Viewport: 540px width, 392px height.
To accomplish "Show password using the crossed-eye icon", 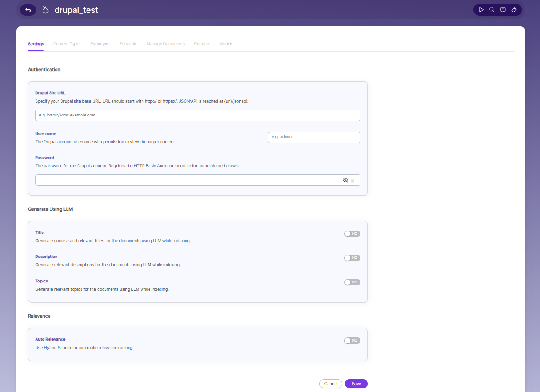I will pos(345,180).
